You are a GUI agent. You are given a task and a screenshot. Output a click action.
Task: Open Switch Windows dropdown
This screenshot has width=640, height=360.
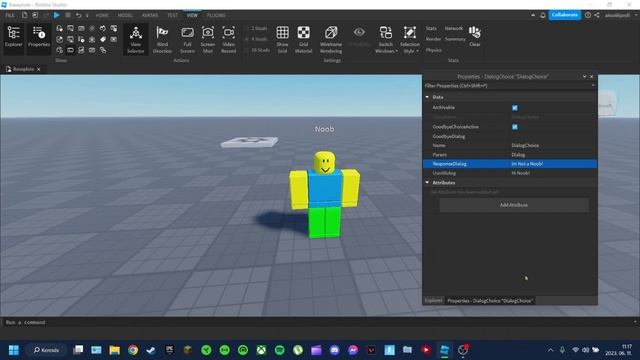coord(386,39)
